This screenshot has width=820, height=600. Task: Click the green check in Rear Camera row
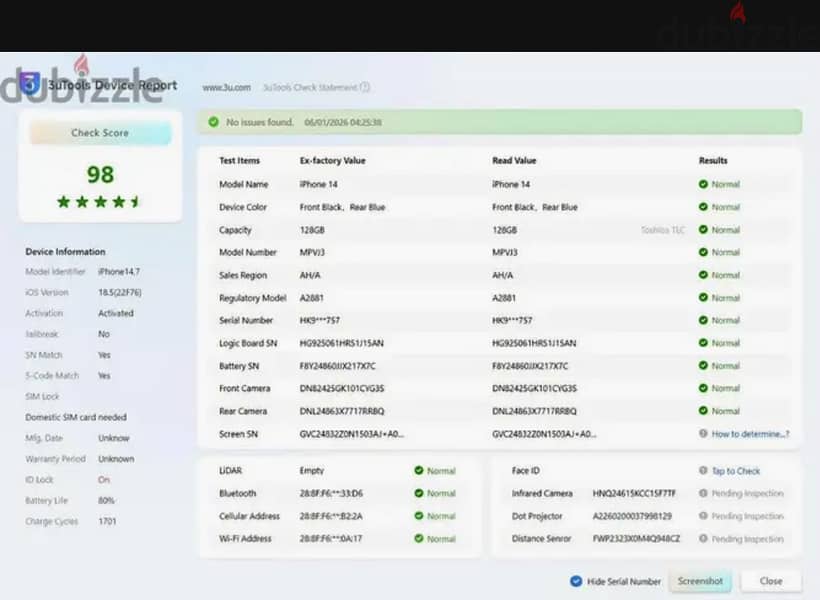pyautogui.click(x=703, y=411)
